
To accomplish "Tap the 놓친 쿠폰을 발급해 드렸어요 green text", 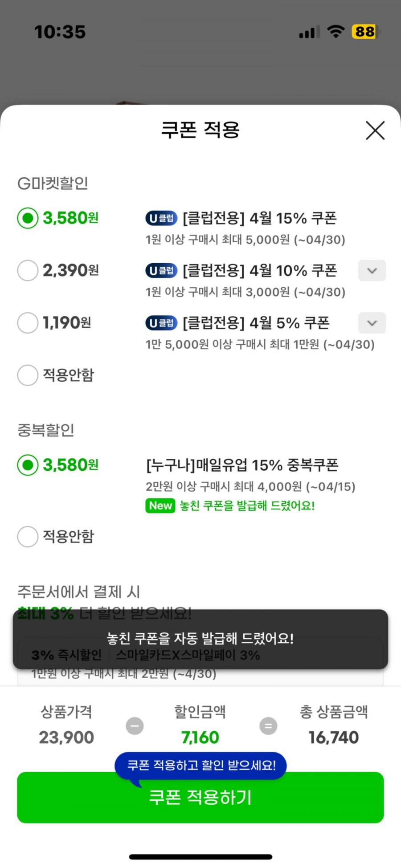I will click(x=247, y=505).
